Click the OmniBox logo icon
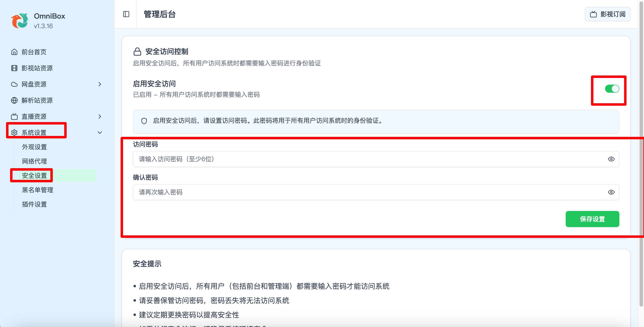This screenshot has width=644, height=327. point(19,21)
